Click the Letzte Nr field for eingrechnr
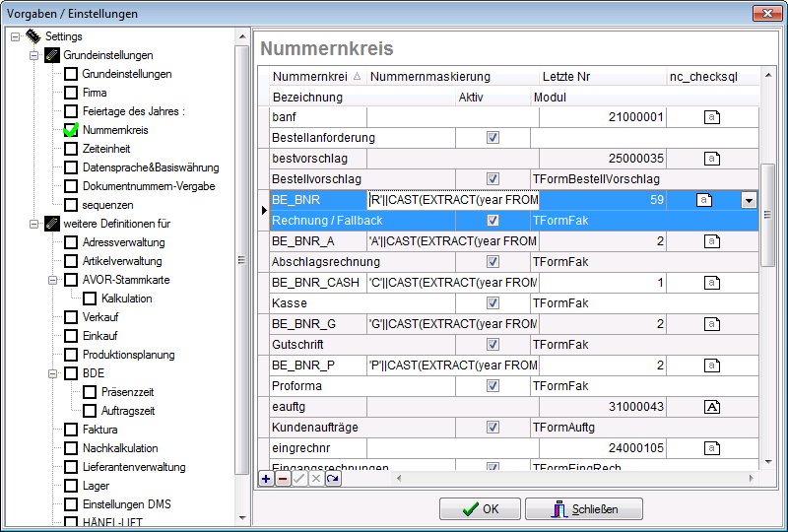788x532 pixels. tap(601, 447)
